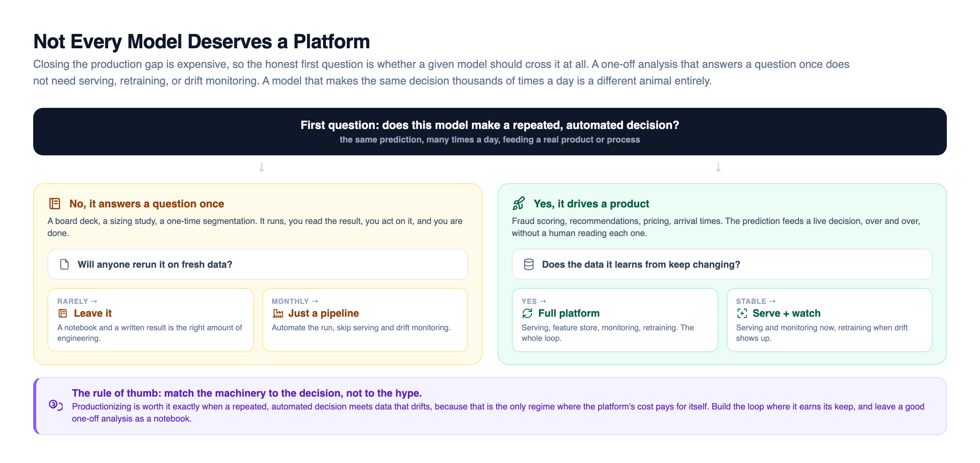Click the file icon next to "Will anyone rerun"
Image resolution: width=980 pixels, height=463 pixels.
pos(64,264)
